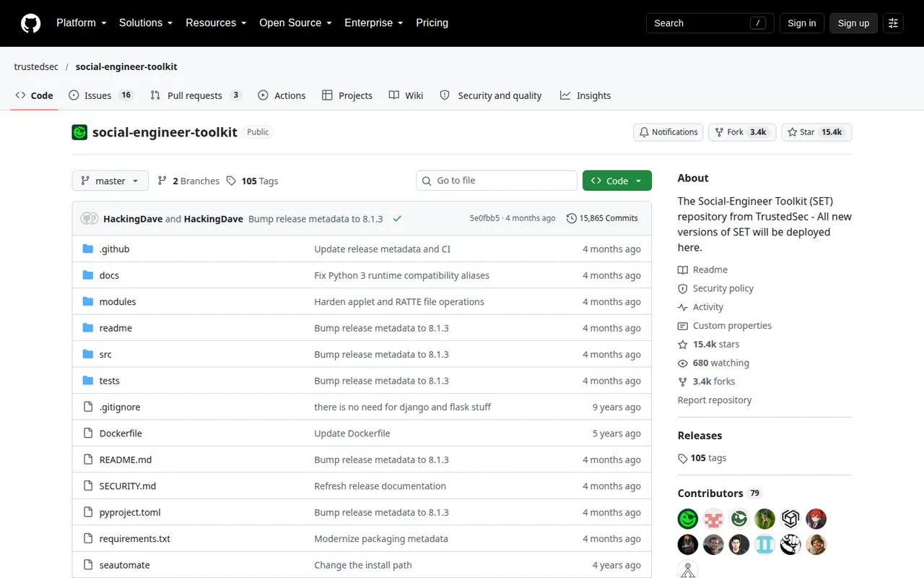Viewport: 924px width, 578px height.
Task: Expand the Resources menu
Action: tap(216, 23)
